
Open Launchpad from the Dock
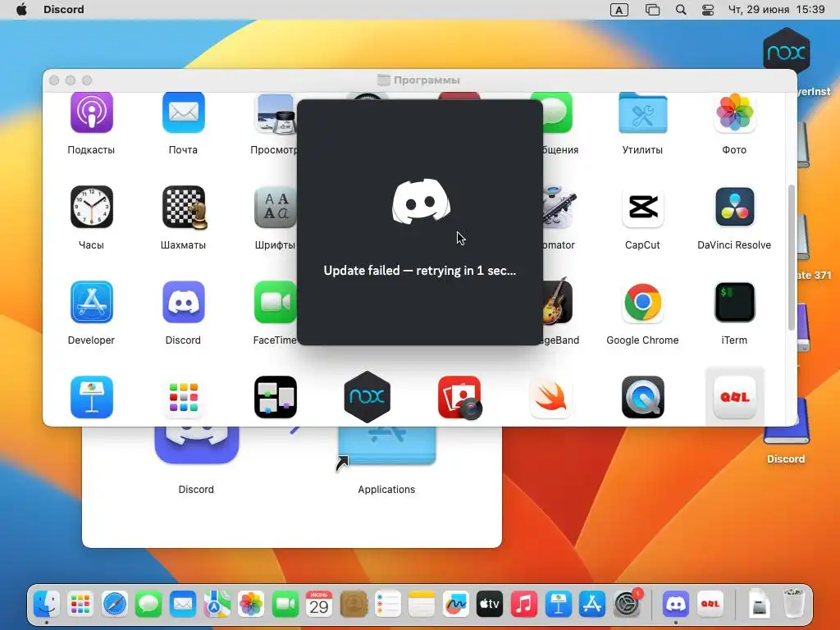point(80,605)
